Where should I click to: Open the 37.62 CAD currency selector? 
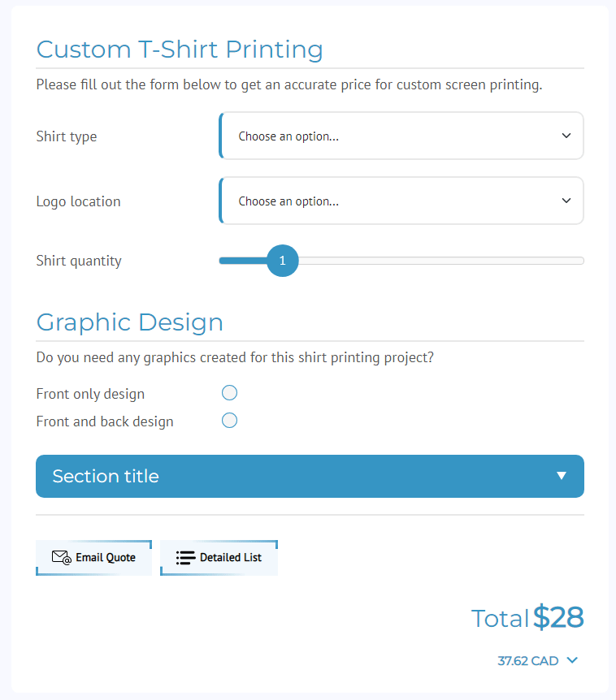538,661
